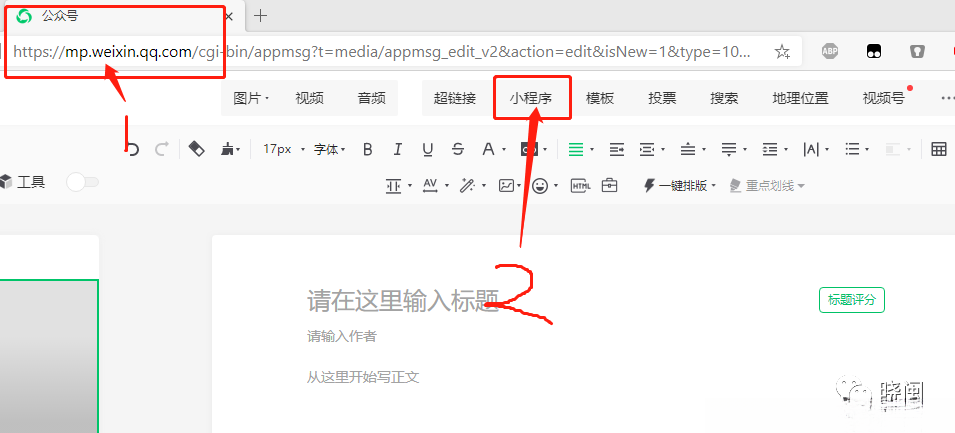955x433 pixels.
Task: Toggle underline formatting
Action: pyautogui.click(x=428, y=149)
